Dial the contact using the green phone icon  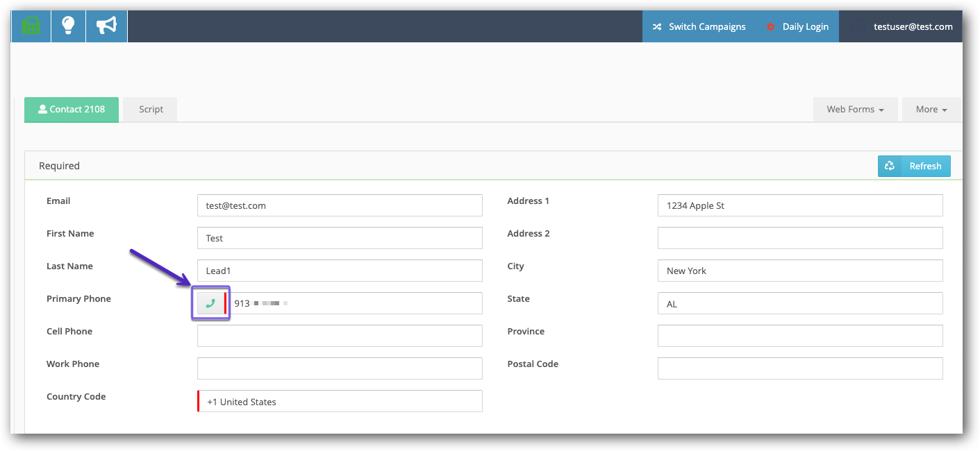210,303
